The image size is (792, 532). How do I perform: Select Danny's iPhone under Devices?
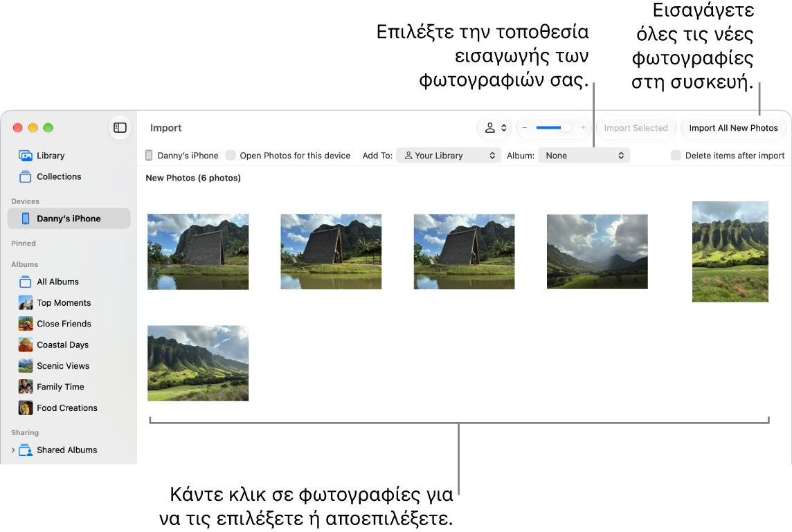point(69,219)
